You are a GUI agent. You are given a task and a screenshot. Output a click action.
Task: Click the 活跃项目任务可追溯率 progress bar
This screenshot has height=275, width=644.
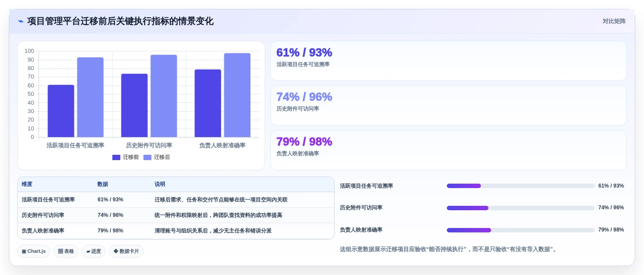(521, 186)
